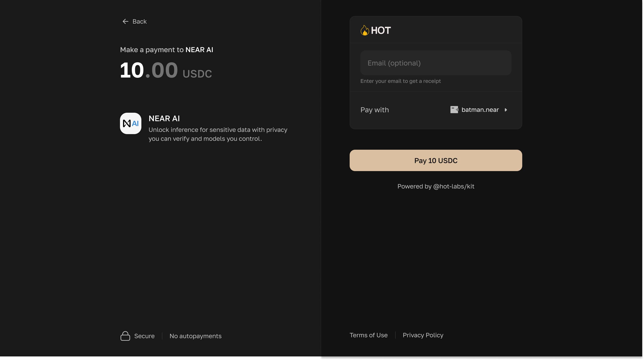
Task: Click the Email (optional) input field
Action: (436, 63)
